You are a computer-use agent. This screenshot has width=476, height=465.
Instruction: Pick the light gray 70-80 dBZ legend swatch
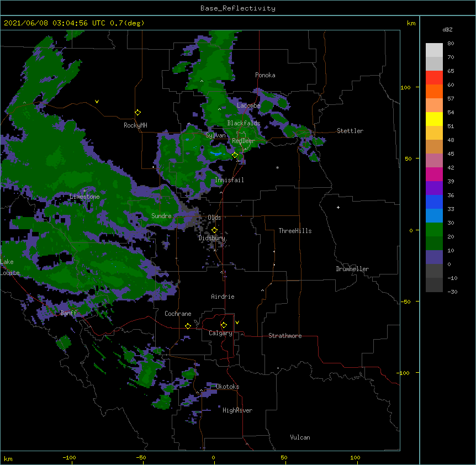(434, 50)
